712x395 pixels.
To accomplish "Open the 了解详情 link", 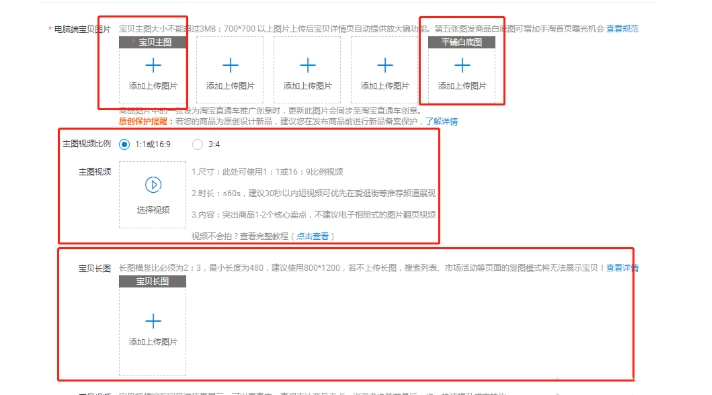I will click(441, 121).
